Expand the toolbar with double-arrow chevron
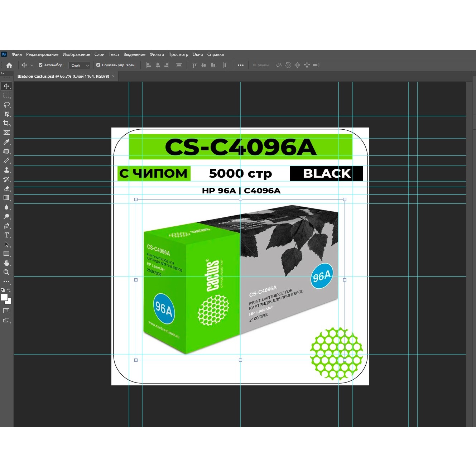 [3, 73]
